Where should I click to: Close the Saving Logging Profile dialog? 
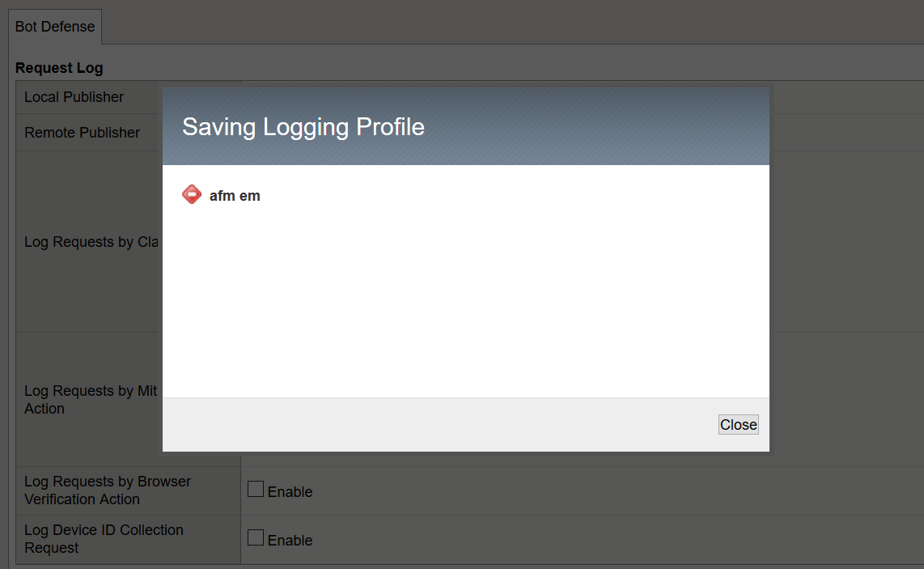(738, 425)
